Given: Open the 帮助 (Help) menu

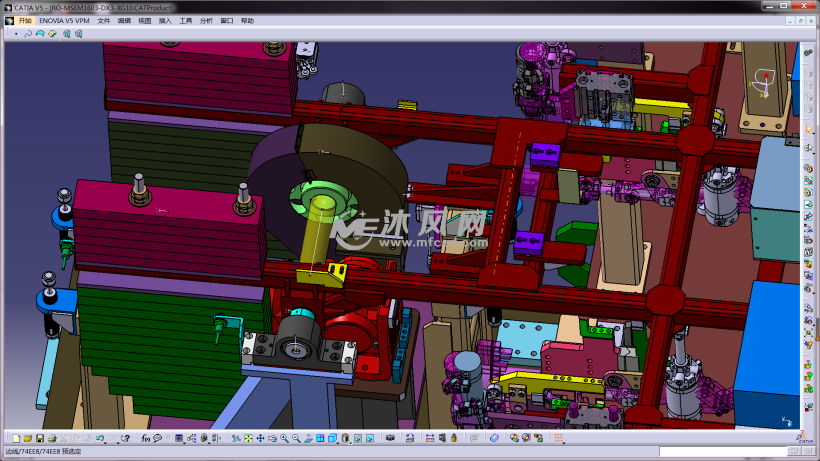Looking at the screenshot, I should point(247,20).
